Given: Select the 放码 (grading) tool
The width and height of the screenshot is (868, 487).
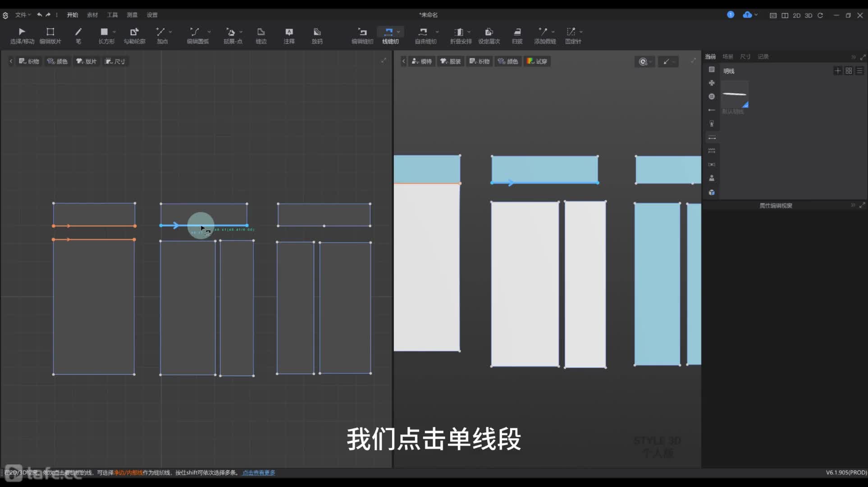Looking at the screenshot, I should [x=317, y=36].
